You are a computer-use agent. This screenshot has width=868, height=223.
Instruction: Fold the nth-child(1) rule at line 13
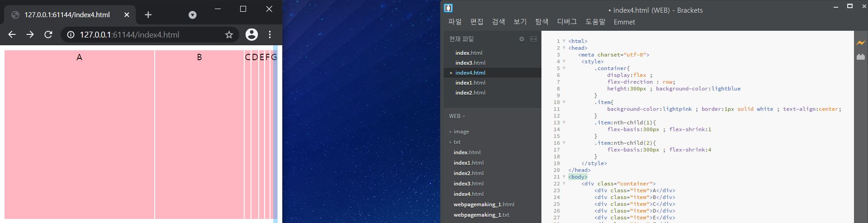click(x=564, y=123)
